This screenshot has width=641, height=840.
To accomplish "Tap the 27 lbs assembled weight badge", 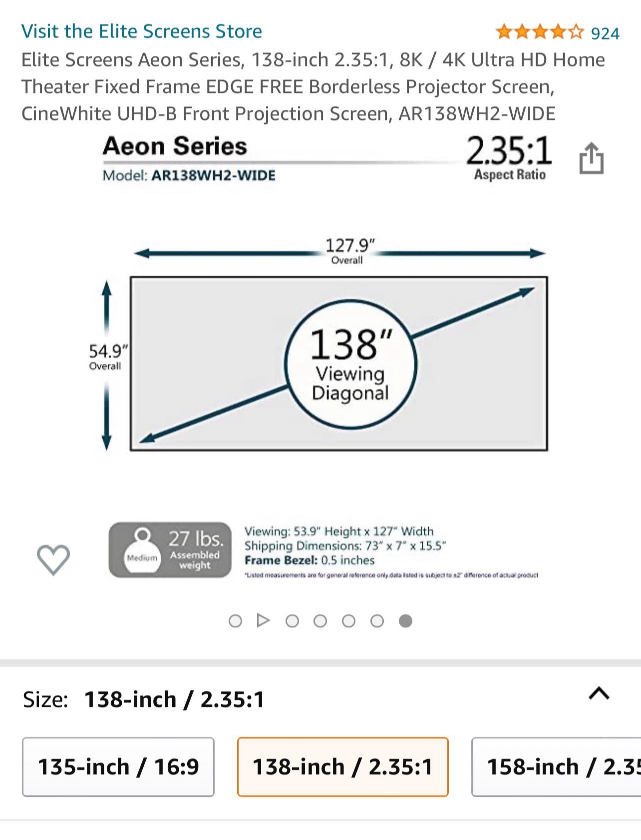I will click(x=170, y=550).
